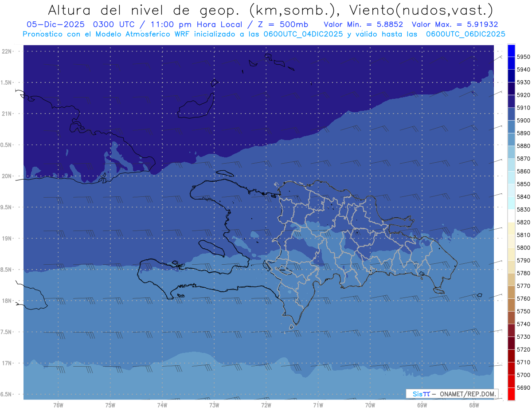Click the legend swatch between 5750 and 5760
This screenshot has height=411, width=532.
pyautogui.click(x=511, y=305)
